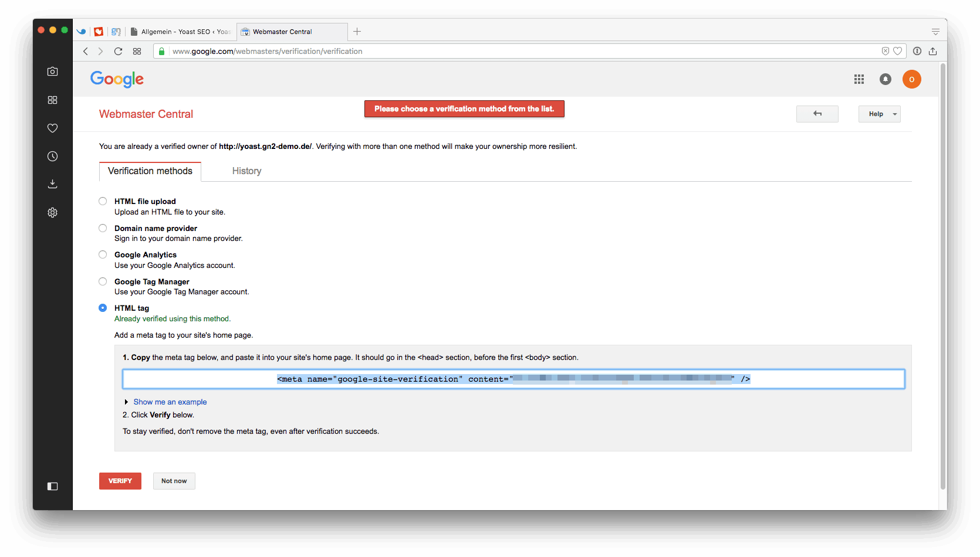The height and width of the screenshot is (557, 980).
Task: Open the Verification methods tab
Action: click(x=150, y=171)
